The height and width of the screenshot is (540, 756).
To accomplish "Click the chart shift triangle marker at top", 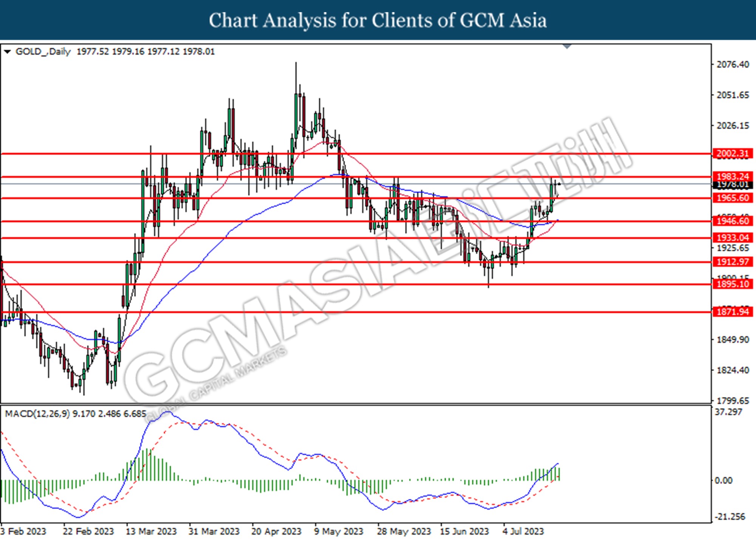I will (567, 47).
